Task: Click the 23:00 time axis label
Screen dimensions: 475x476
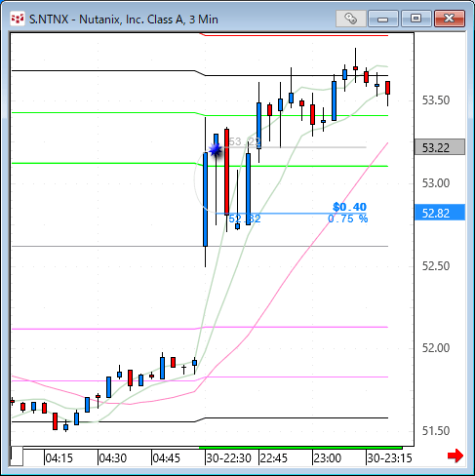Action: [328, 458]
